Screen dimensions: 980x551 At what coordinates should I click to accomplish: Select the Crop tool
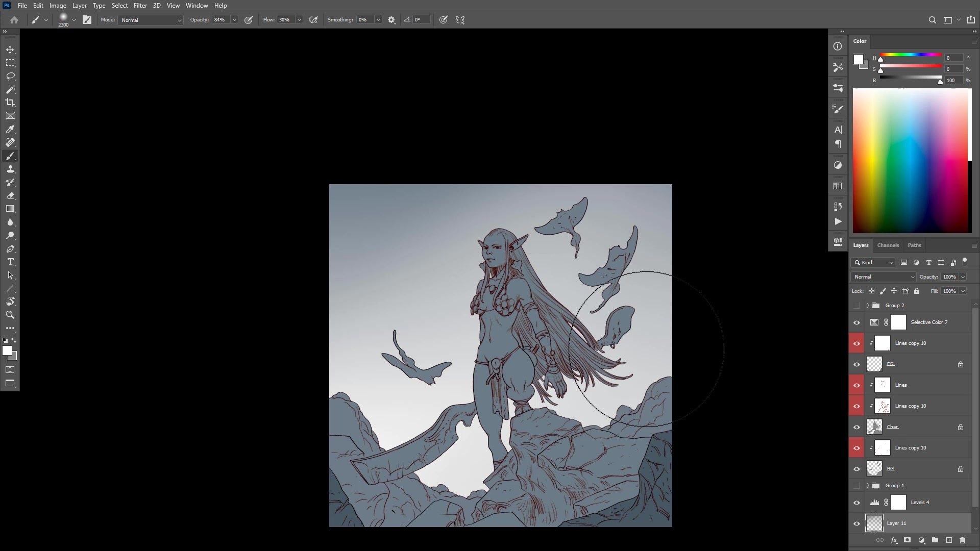coord(10,103)
